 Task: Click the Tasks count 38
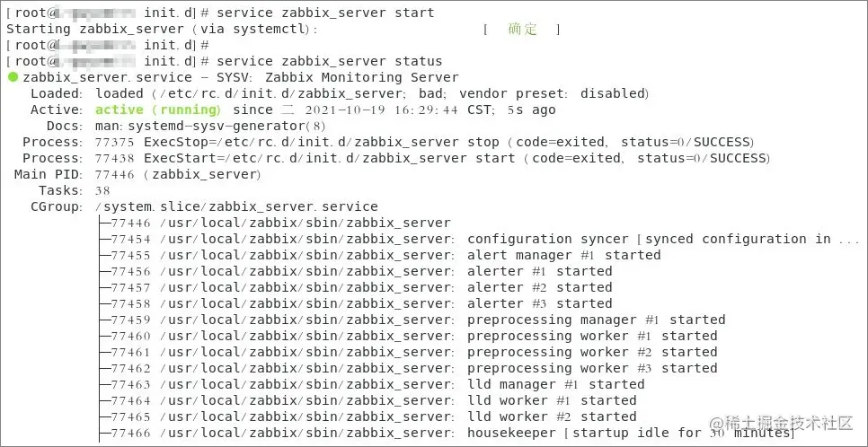point(102,190)
